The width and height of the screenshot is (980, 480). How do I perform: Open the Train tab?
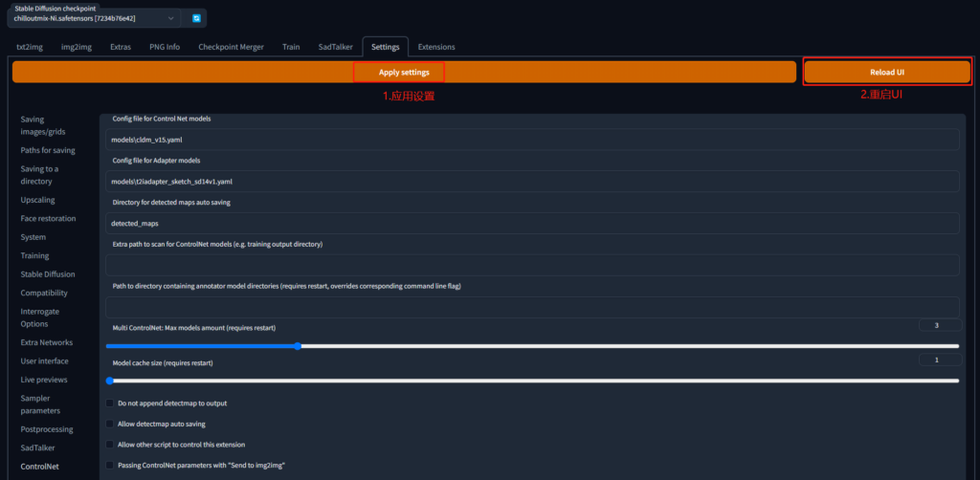[x=291, y=47]
